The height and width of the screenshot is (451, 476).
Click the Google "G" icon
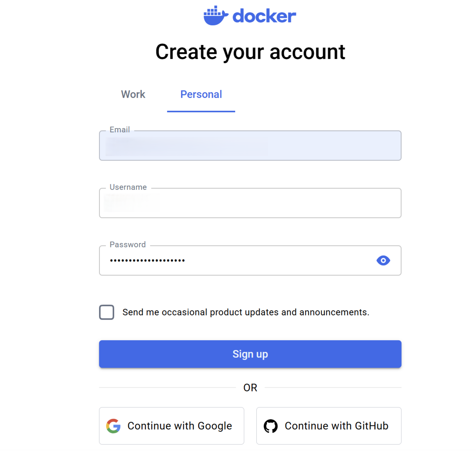(x=113, y=426)
